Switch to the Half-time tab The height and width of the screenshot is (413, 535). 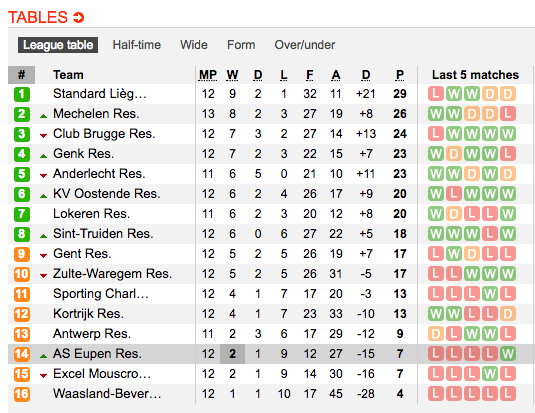pyautogui.click(x=137, y=45)
